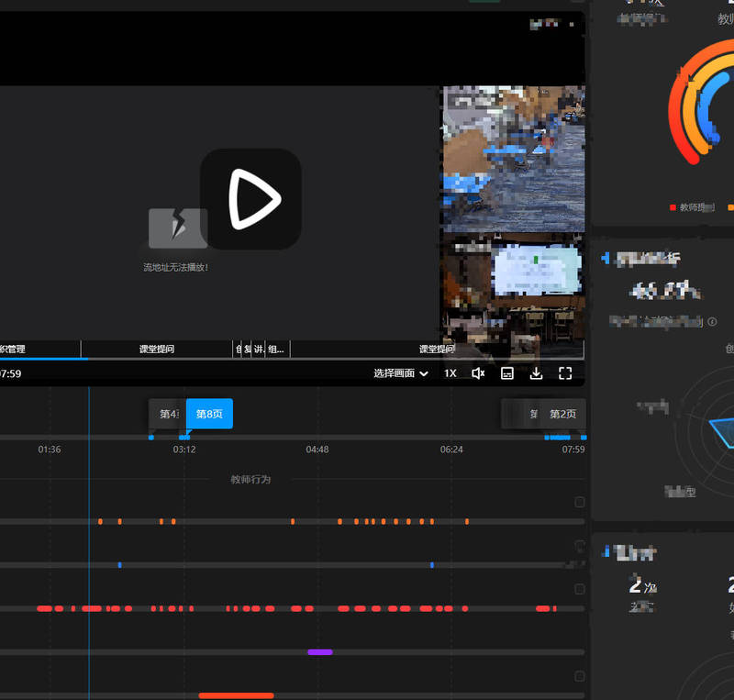This screenshot has height=700, width=734.
Task: Enter fullscreen mode with expand icon
Action: tap(565, 373)
